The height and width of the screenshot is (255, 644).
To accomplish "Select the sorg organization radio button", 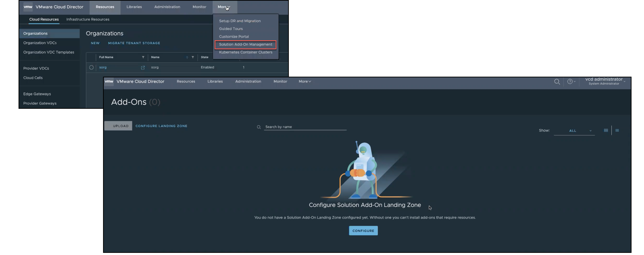I will click(91, 68).
